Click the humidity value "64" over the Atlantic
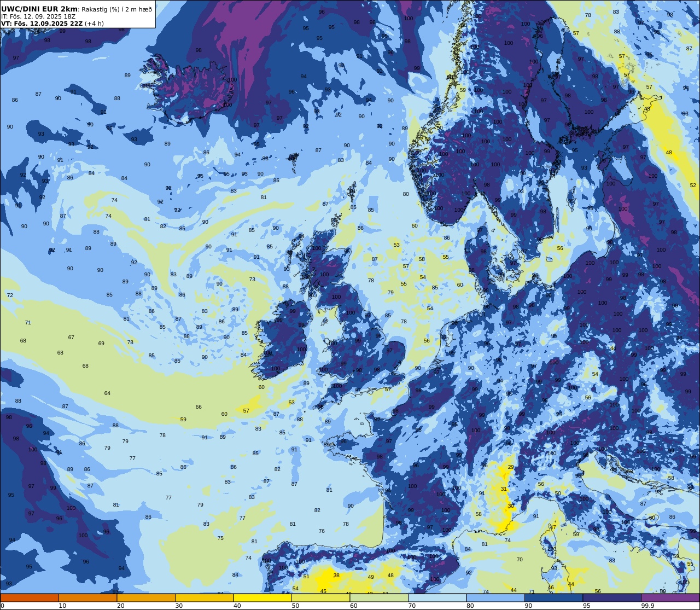700x610 pixels. (107, 393)
